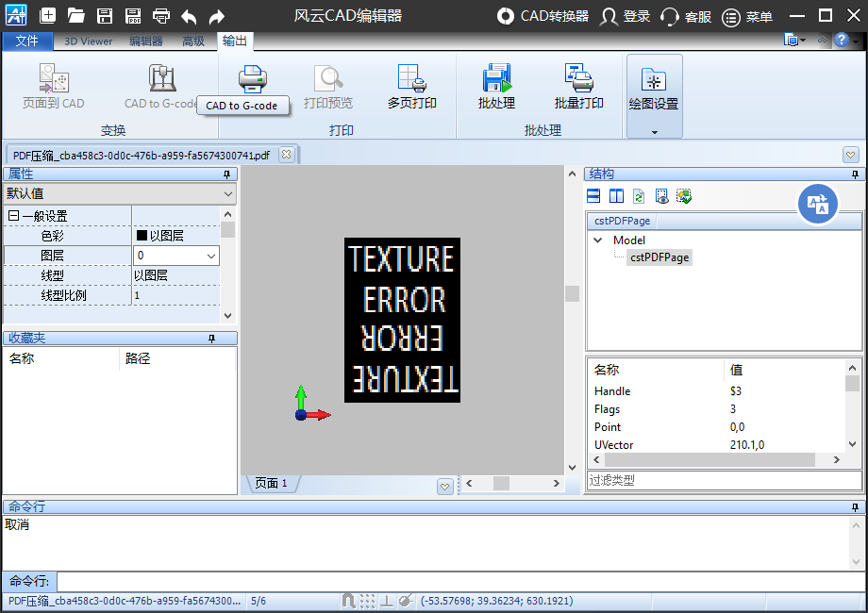Launch the 批处理 batch process
868x613 pixels.
[496, 87]
